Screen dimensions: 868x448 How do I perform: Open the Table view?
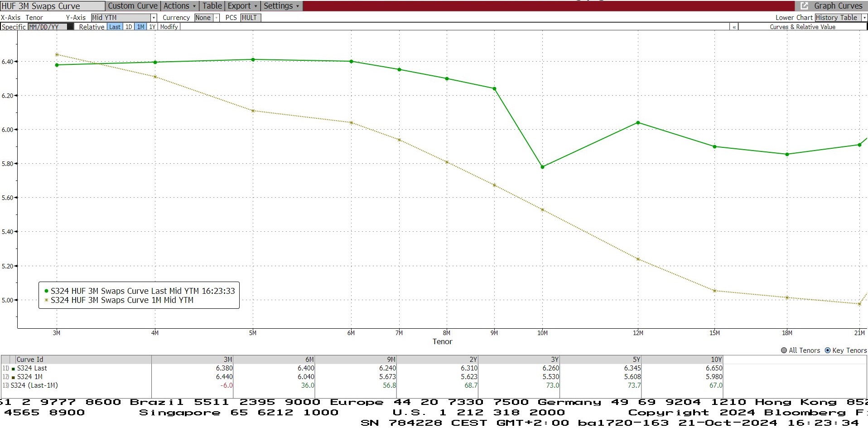point(212,6)
